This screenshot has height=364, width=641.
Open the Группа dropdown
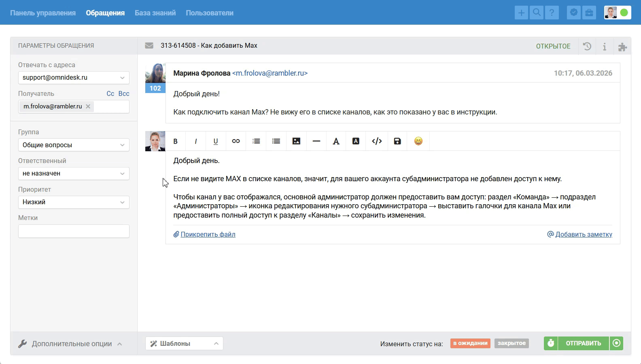tap(74, 145)
